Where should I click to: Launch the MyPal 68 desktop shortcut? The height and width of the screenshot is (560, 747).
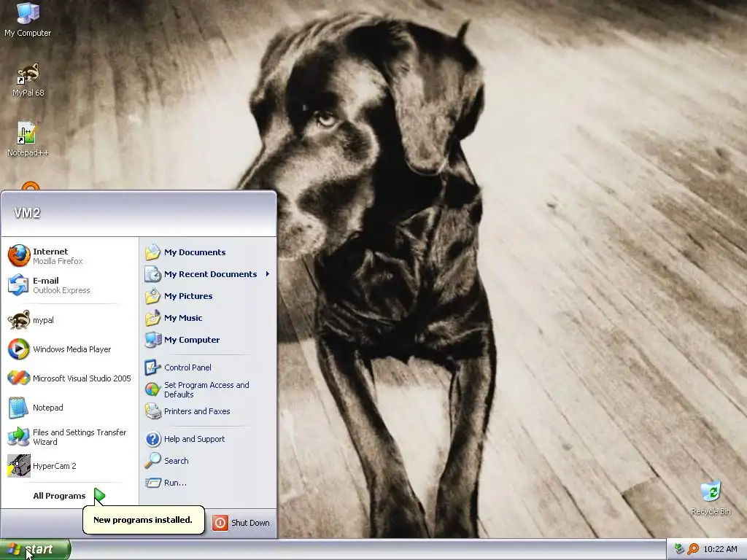click(x=28, y=80)
